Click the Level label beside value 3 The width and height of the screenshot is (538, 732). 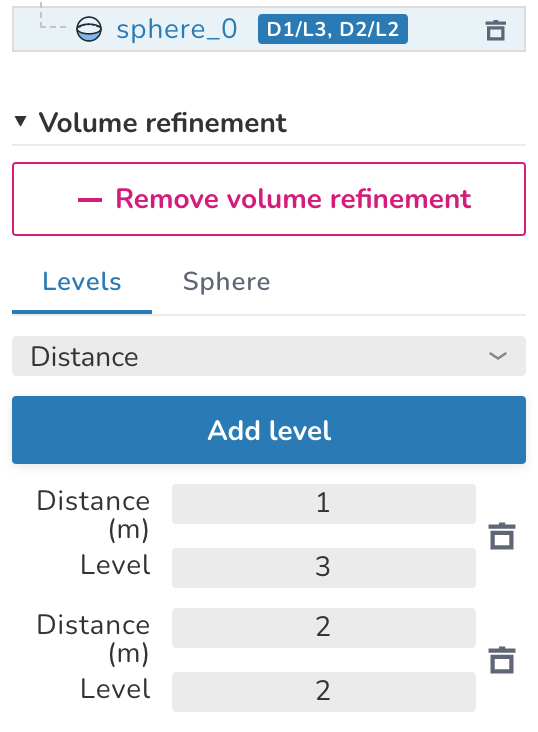click(x=115, y=565)
